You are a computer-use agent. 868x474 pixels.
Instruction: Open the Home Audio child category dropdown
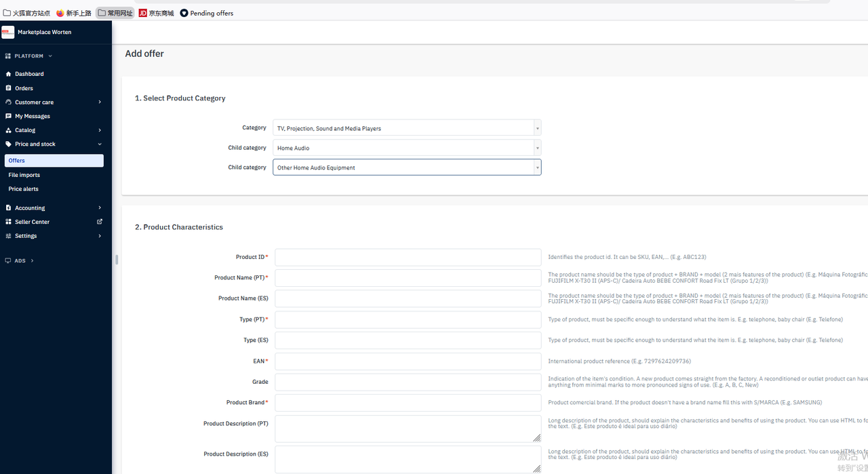coord(407,147)
